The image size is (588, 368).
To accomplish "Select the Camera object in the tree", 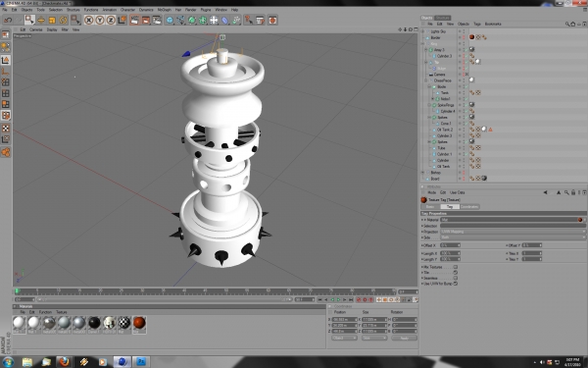I will click(x=439, y=75).
